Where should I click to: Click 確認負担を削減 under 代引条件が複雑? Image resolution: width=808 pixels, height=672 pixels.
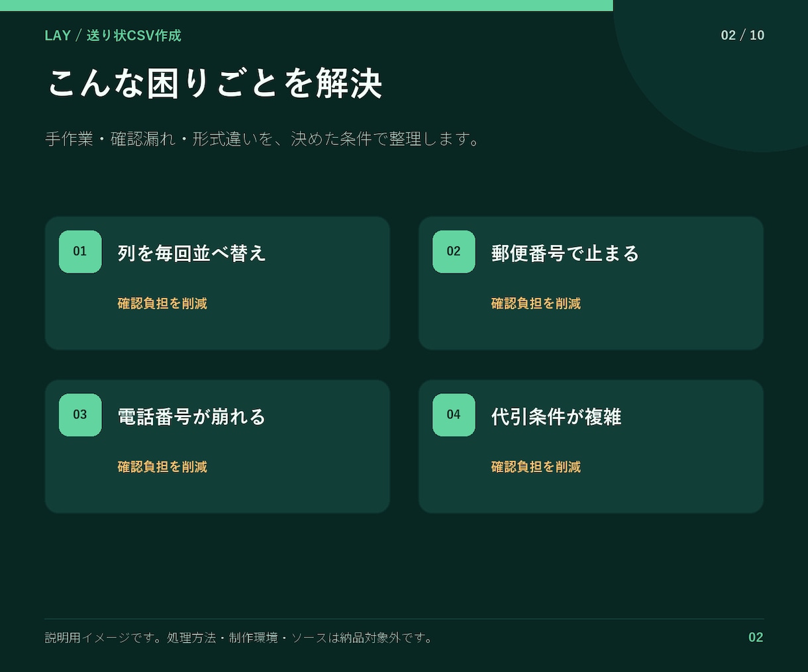[536, 467]
